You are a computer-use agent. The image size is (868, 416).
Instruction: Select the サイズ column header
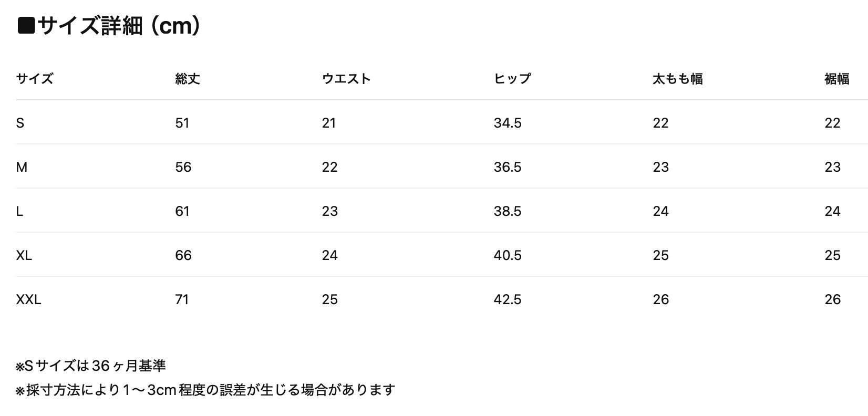[35, 79]
